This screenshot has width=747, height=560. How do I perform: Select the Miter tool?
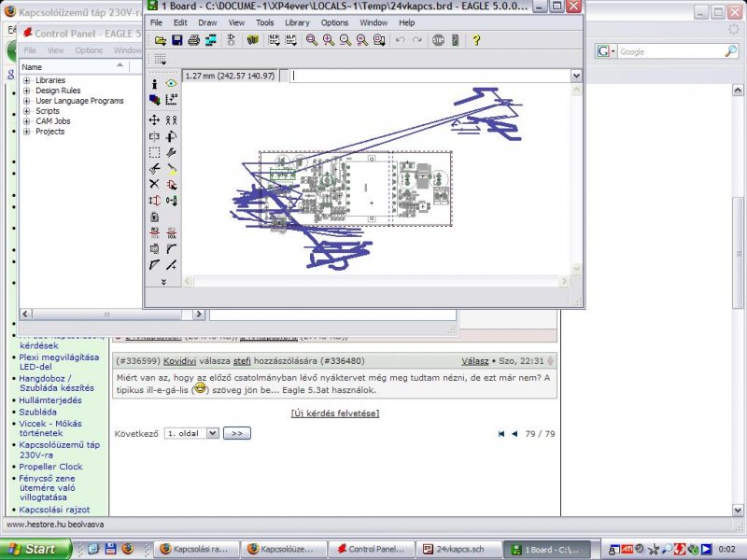pyautogui.click(x=171, y=248)
